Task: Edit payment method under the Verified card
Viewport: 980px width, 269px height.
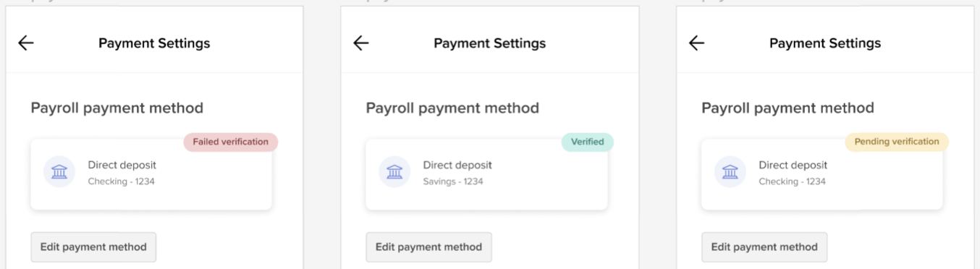Action: 428,247
